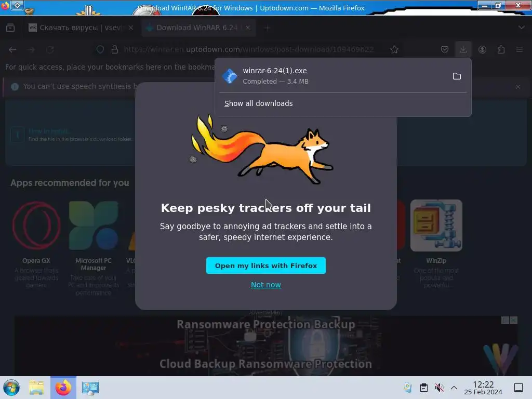Reload the current page
This screenshot has width=532, height=399.
click(x=50, y=49)
